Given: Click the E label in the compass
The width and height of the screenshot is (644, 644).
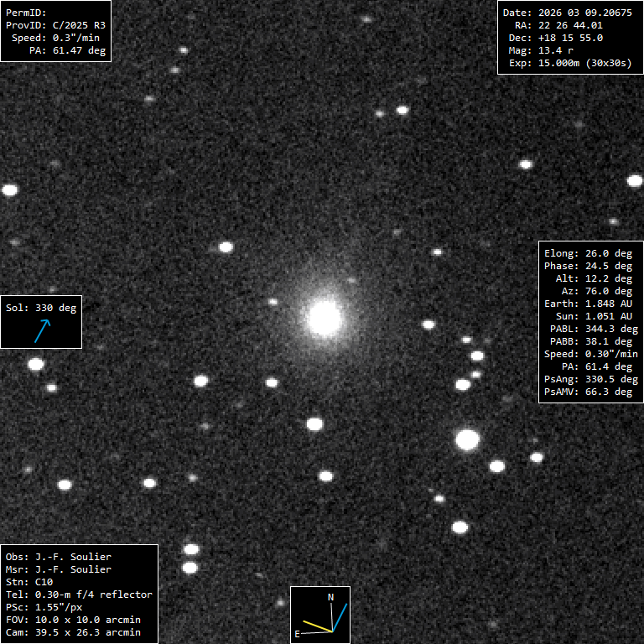Looking at the screenshot, I should (297, 635).
